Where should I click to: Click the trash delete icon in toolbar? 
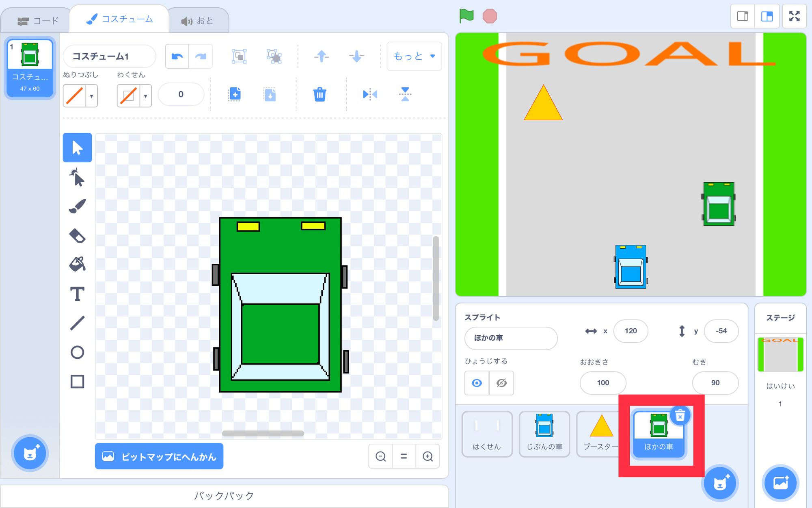(320, 94)
